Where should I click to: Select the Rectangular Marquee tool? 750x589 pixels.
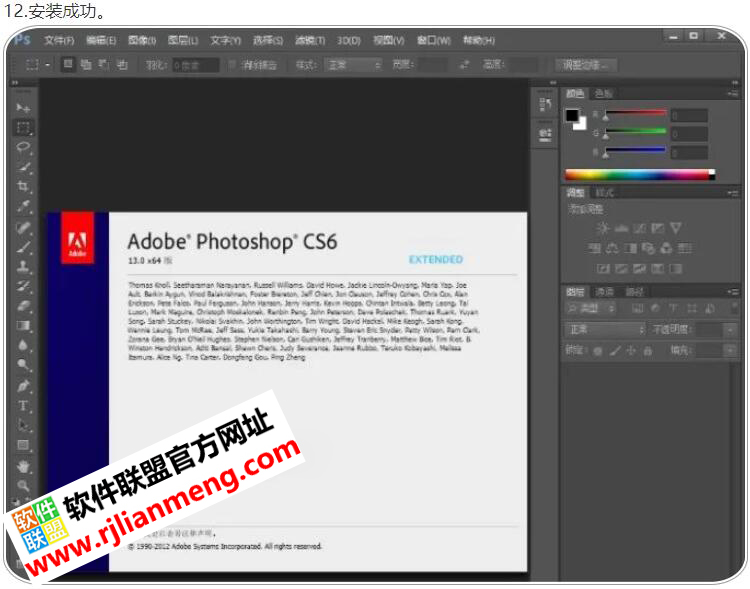click(23, 127)
